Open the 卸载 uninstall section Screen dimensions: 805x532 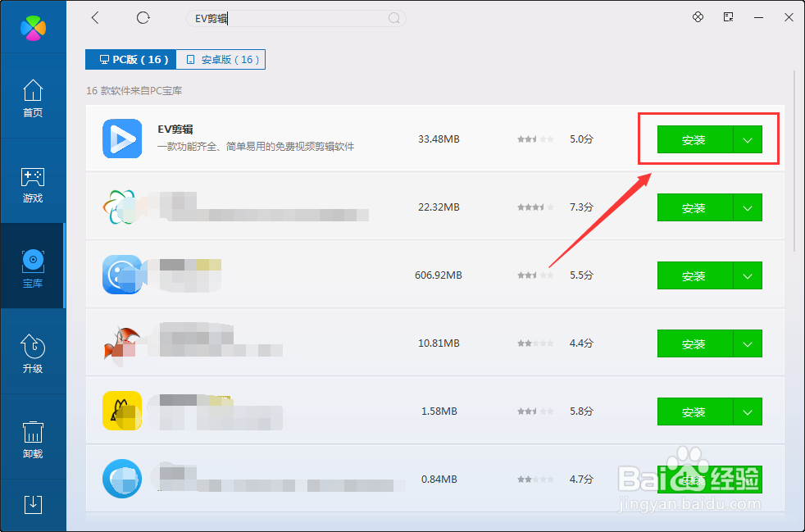[x=33, y=440]
